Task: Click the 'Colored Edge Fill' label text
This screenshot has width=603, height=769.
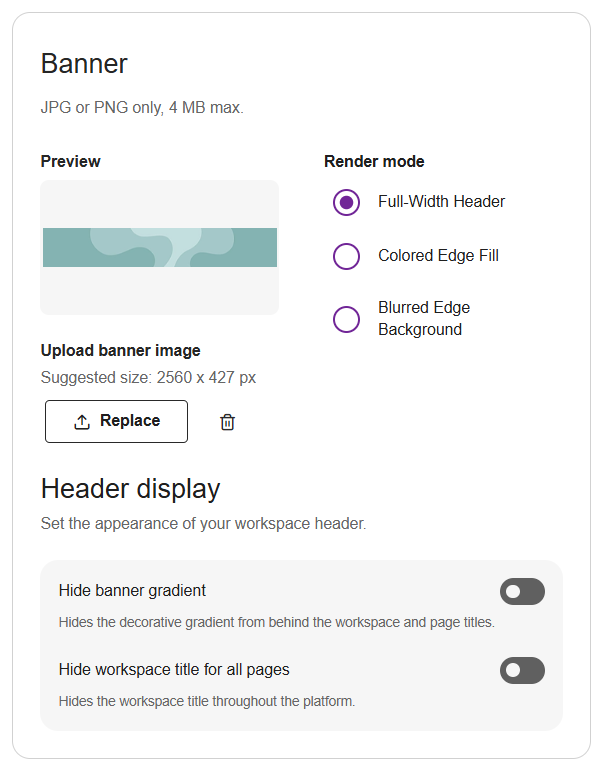Action: [x=438, y=256]
